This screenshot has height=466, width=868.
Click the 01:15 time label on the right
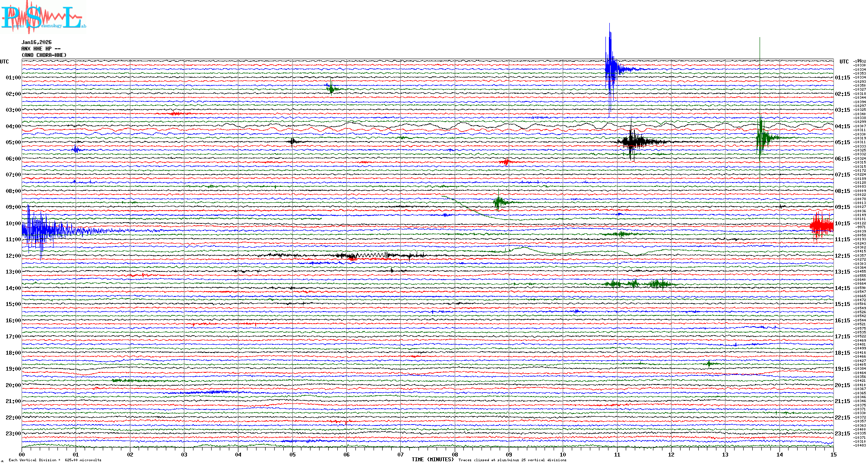click(842, 78)
